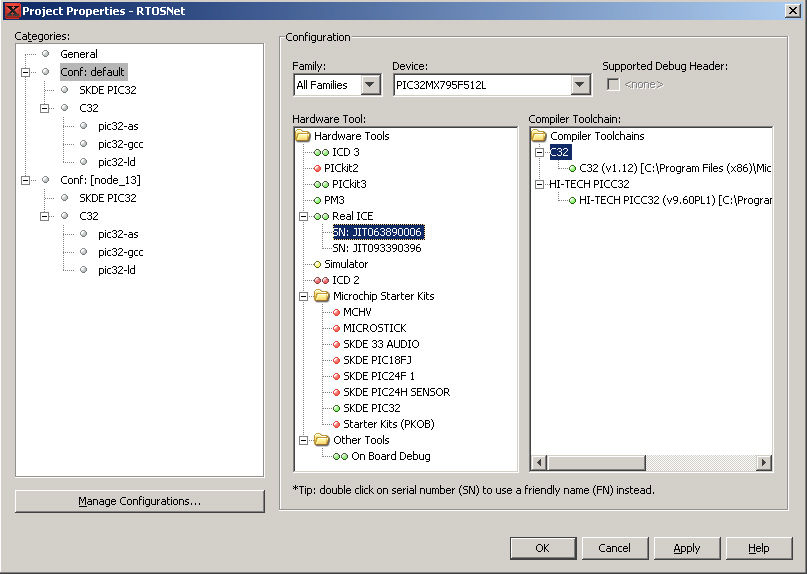Click the Compiler Toolchains folder icon

point(539,136)
